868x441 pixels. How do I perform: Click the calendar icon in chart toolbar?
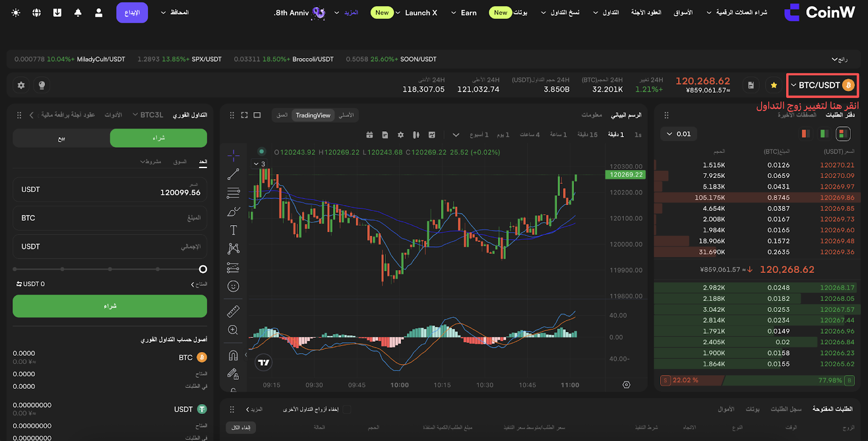tap(369, 135)
